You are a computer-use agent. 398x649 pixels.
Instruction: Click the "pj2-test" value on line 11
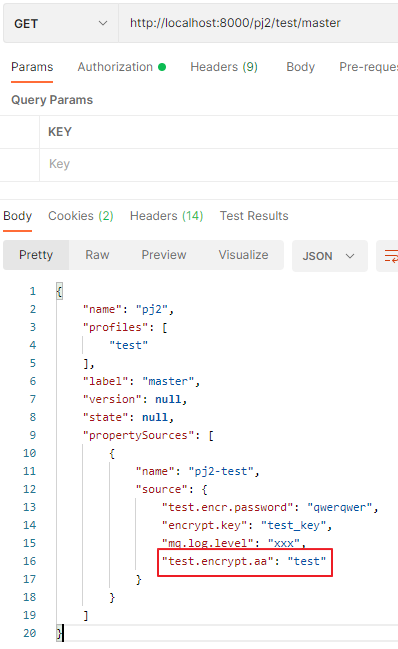click(x=221, y=471)
